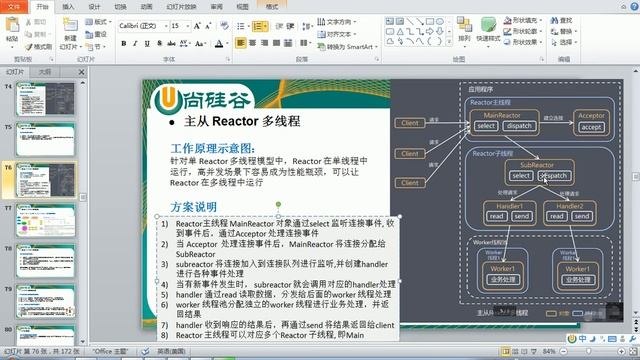
Task: Select slide 74 thumbnail
Action: (x=46, y=99)
